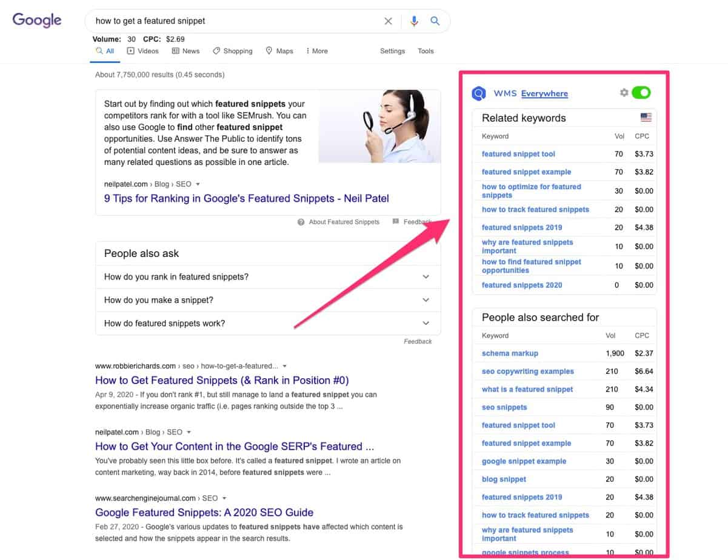Click the Maps pin icon
The height and width of the screenshot is (560, 728).
pyautogui.click(x=269, y=51)
